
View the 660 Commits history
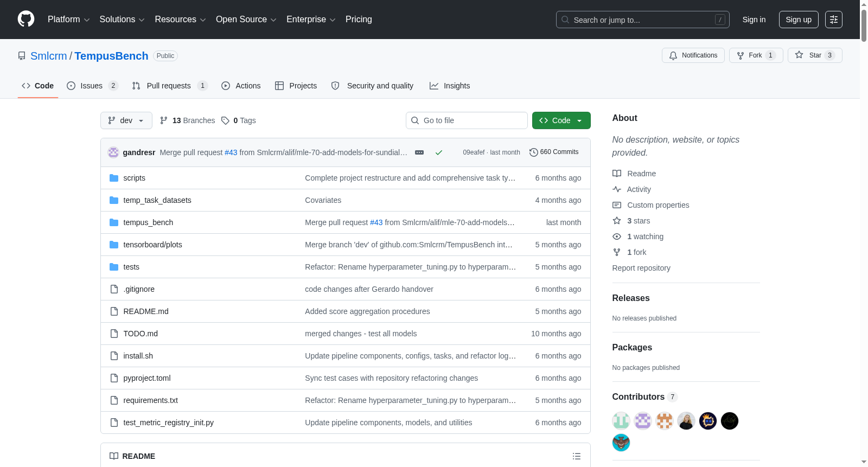554,152
